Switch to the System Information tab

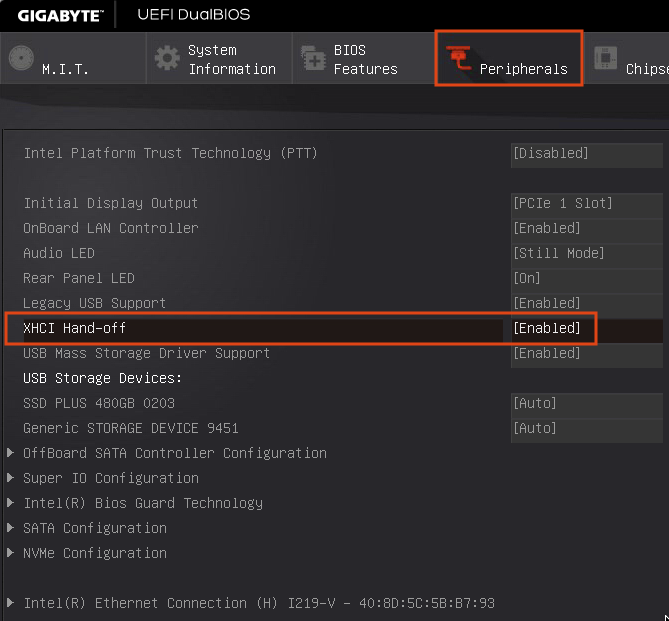pyautogui.click(x=219, y=58)
